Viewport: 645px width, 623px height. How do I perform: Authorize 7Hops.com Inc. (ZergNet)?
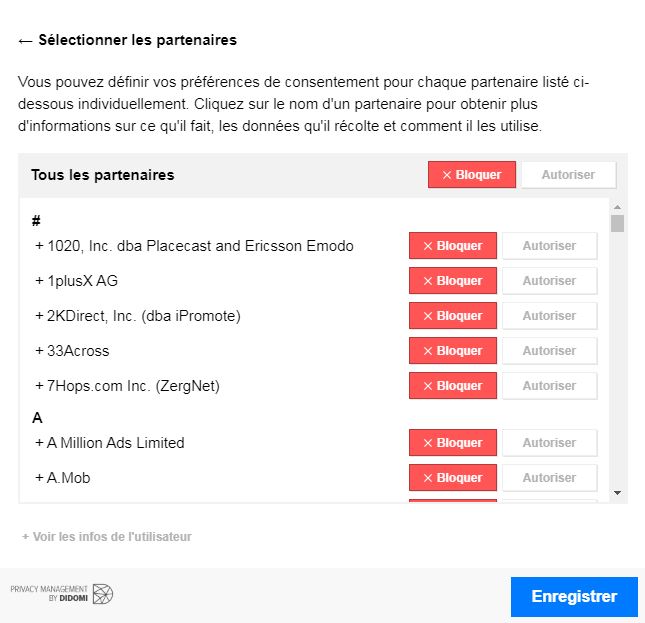549,386
